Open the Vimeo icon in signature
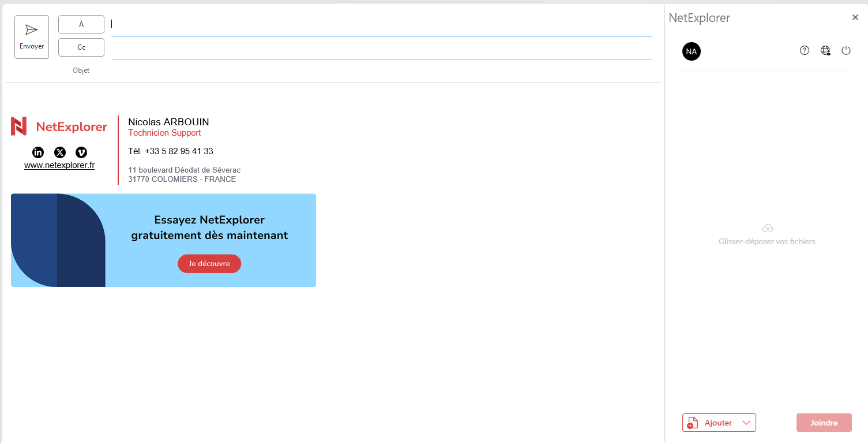 pyautogui.click(x=81, y=152)
